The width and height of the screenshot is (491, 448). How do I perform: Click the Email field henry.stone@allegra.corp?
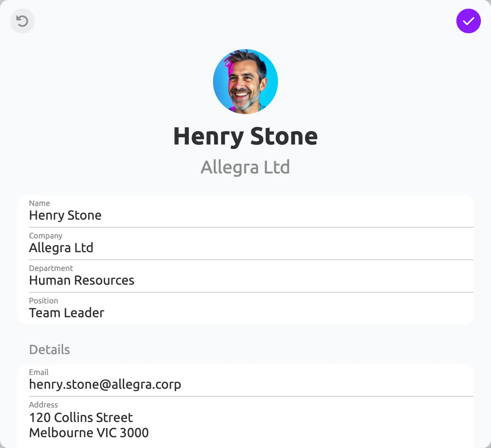coord(251,380)
